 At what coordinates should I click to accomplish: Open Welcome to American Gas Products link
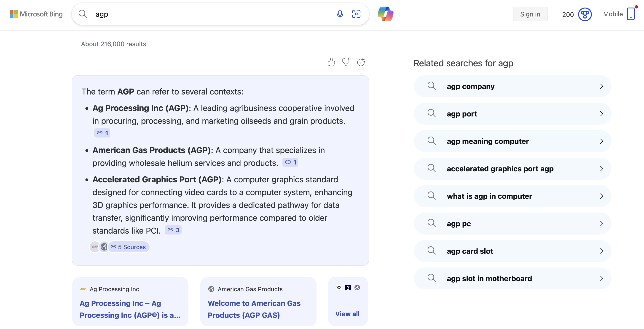254,309
